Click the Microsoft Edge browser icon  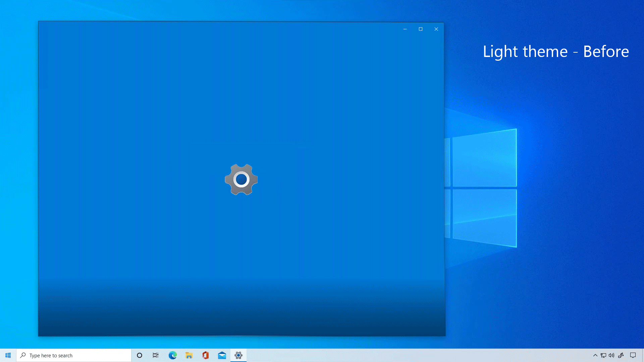coord(172,355)
